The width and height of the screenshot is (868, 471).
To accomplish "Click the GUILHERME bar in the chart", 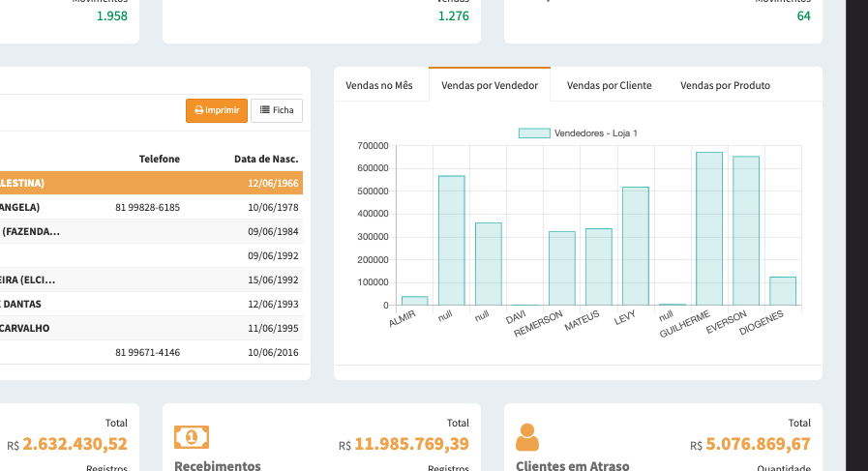I will point(709,229).
